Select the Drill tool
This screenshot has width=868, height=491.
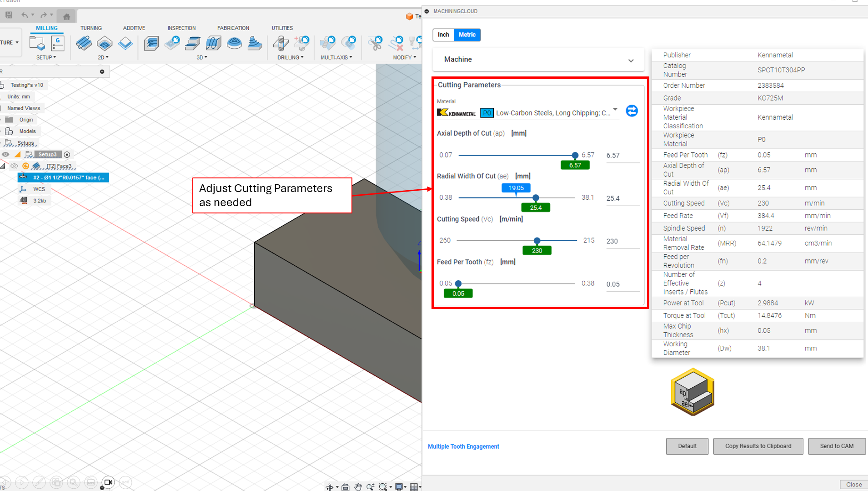coord(281,44)
